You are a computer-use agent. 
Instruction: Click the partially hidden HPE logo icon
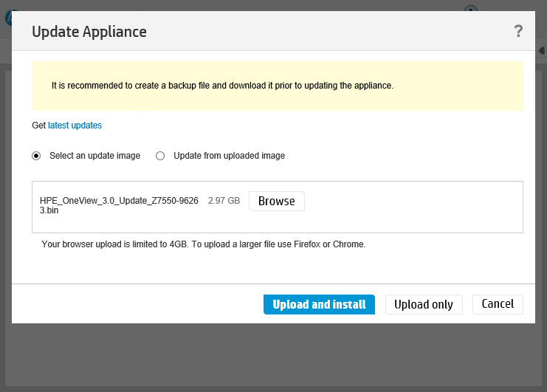tap(8, 18)
